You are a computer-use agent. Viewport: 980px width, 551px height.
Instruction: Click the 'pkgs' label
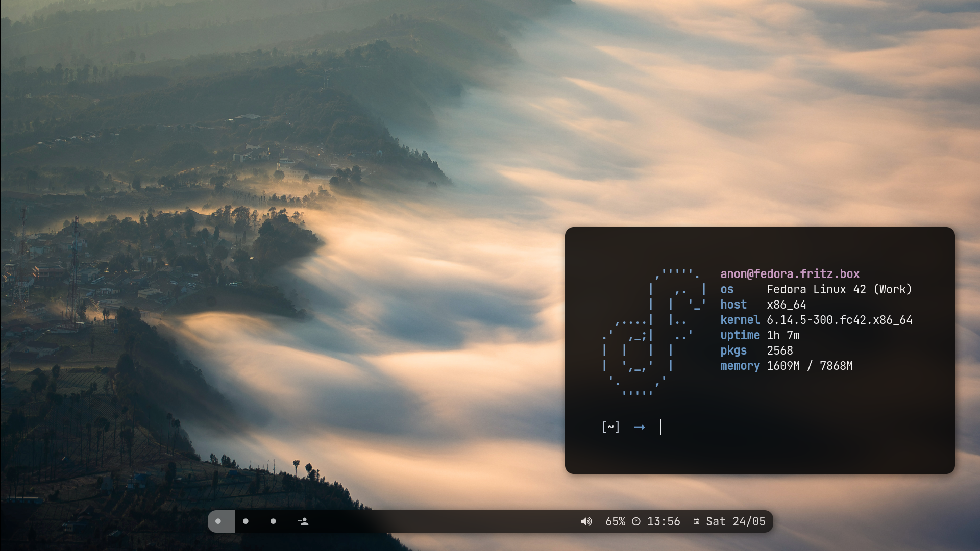click(x=733, y=350)
